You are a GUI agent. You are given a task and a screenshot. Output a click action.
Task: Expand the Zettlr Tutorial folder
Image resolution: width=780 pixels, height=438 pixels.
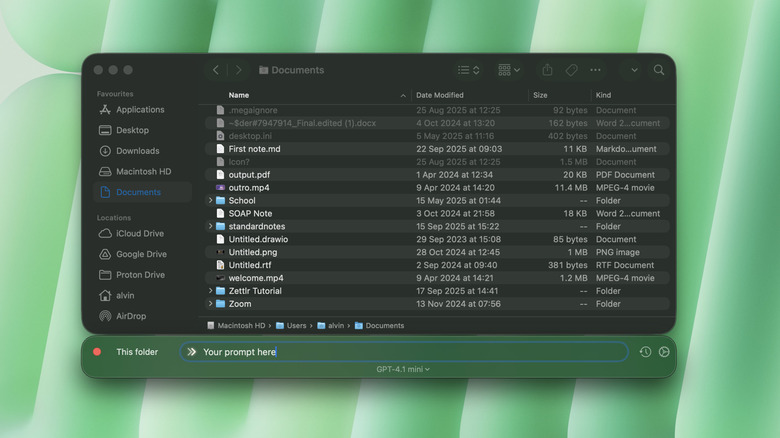point(210,291)
